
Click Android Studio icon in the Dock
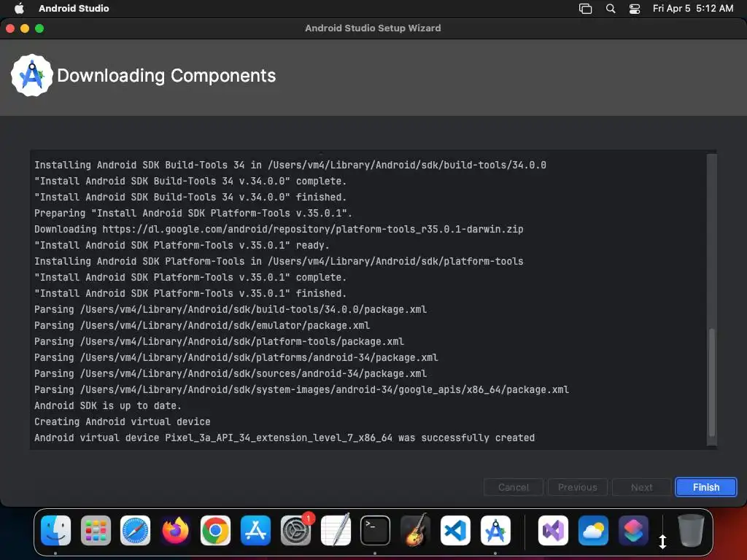[x=495, y=530]
